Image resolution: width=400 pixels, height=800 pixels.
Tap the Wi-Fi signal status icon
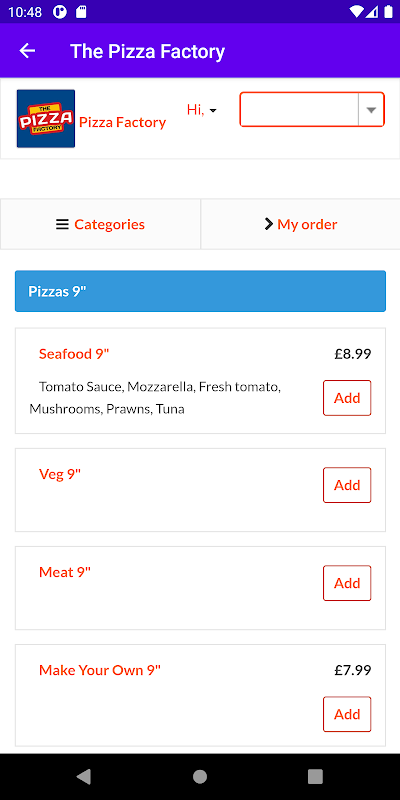(356, 12)
